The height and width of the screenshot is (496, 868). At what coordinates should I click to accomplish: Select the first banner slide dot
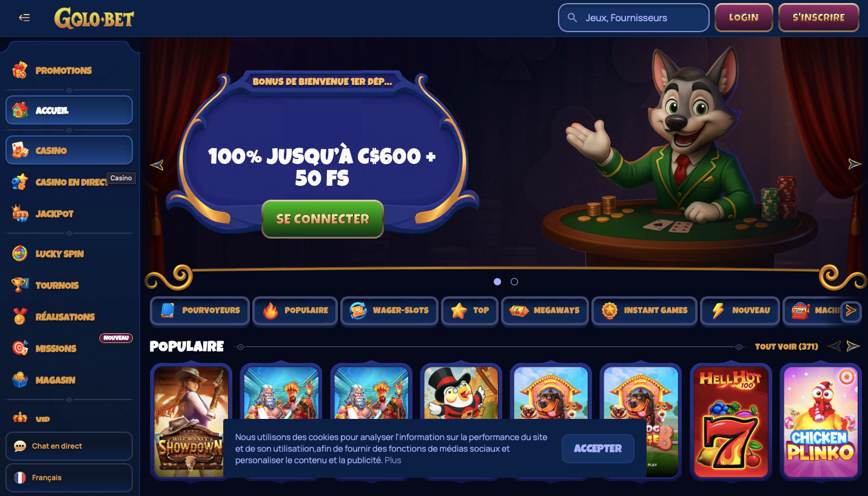pos(497,282)
